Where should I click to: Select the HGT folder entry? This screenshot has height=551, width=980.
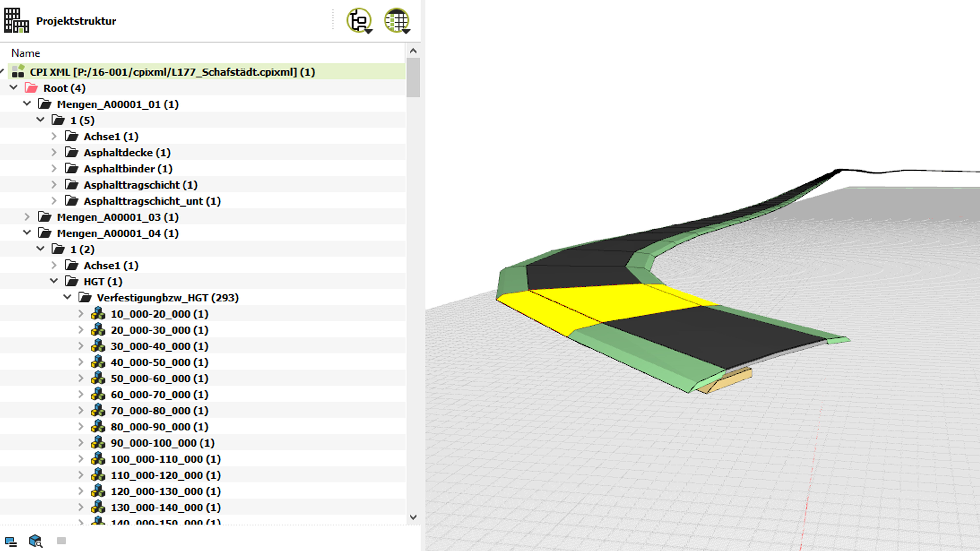pyautogui.click(x=103, y=282)
